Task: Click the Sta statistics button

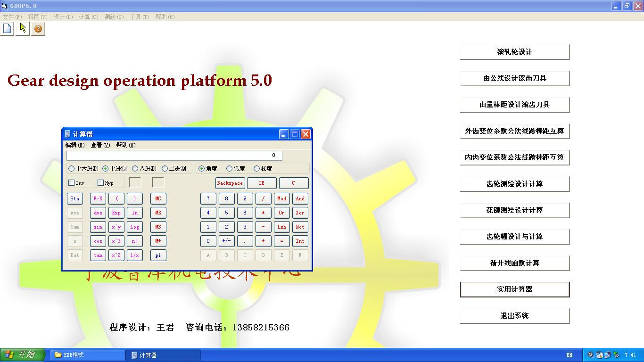Action: pyautogui.click(x=75, y=198)
